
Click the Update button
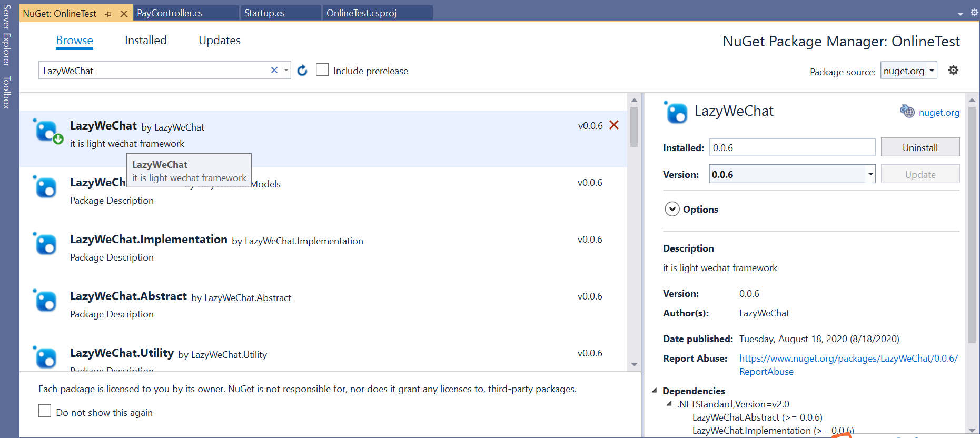click(x=920, y=174)
